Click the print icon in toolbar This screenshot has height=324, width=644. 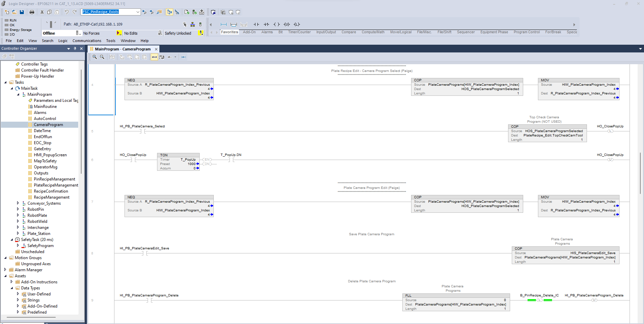[32, 12]
